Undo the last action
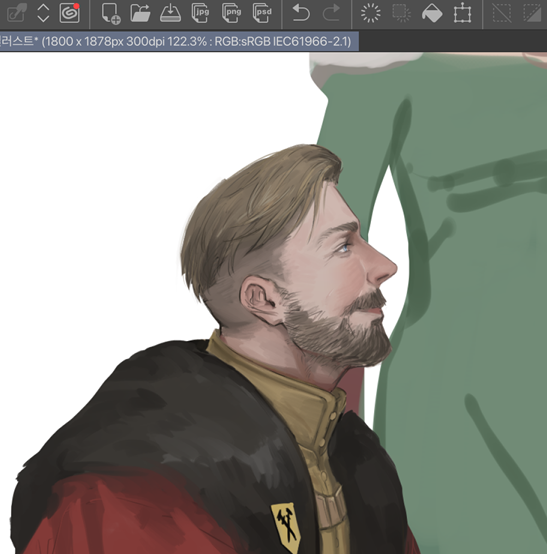The image size is (547, 554). [x=301, y=13]
